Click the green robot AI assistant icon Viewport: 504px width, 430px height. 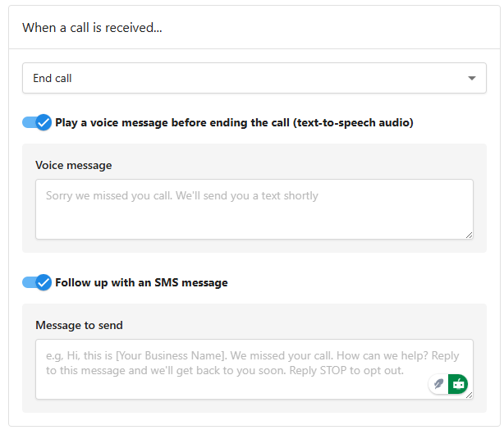pos(458,384)
